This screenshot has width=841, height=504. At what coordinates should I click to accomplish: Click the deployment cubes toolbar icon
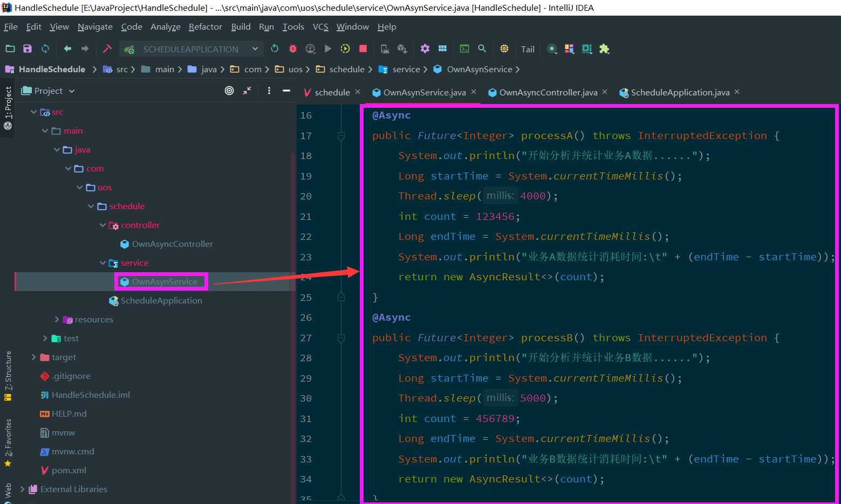402,49
